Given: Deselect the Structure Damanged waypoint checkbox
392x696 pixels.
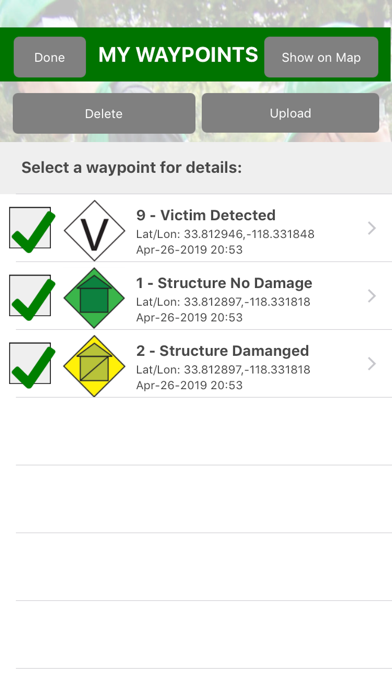Looking at the screenshot, I should [x=30, y=364].
